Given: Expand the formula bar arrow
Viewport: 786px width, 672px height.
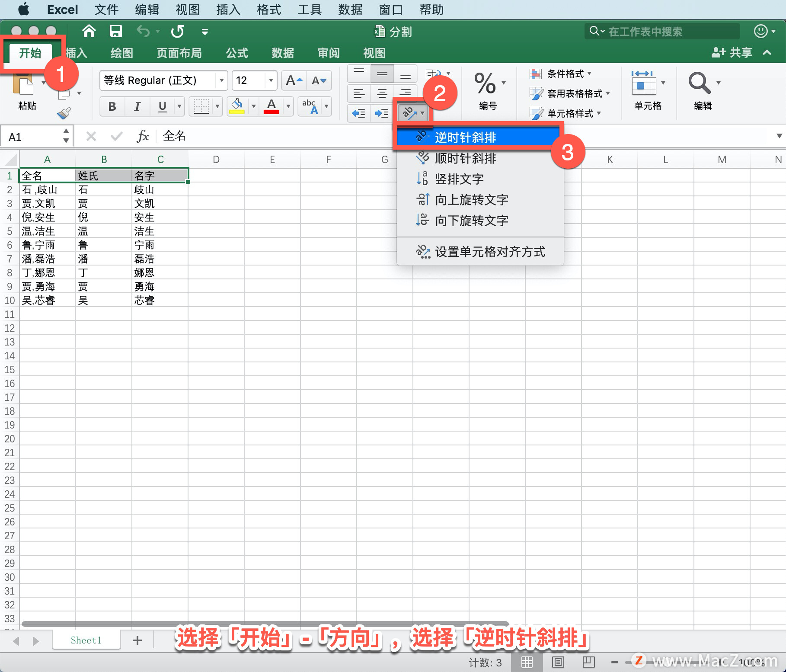Looking at the screenshot, I should 779,136.
